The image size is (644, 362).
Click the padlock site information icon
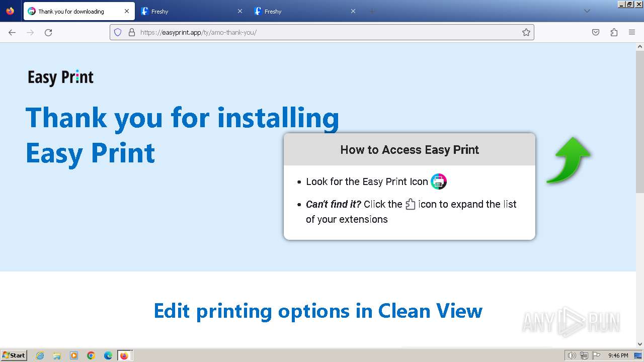(x=132, y=32)
